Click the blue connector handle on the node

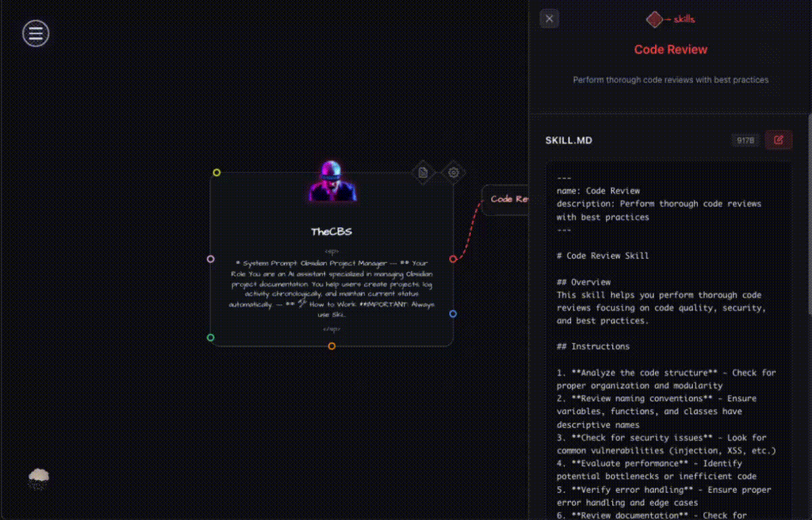(x=453, y=313)
